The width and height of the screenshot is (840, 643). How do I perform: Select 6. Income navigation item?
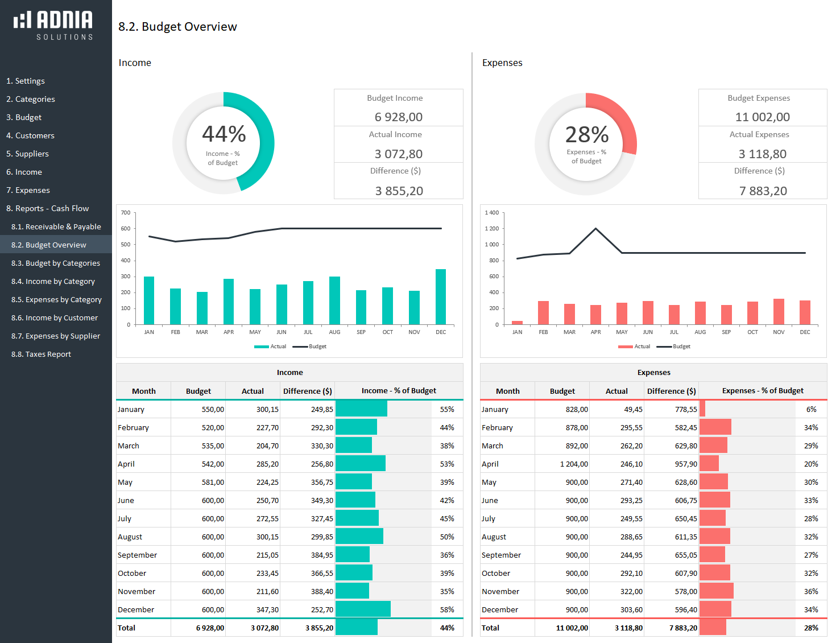[24, 172]
